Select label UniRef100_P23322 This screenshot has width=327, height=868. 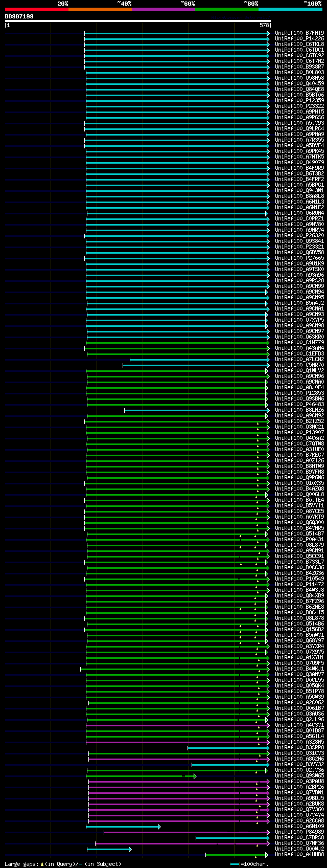(299, 106)
